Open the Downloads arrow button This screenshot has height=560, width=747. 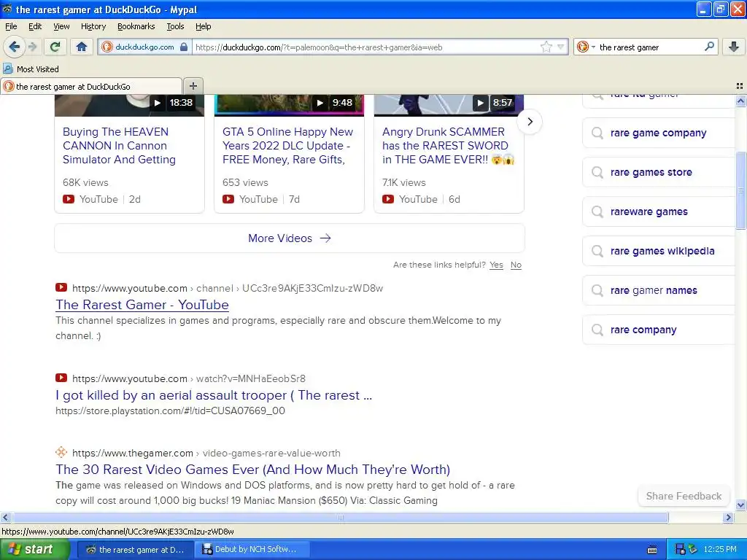[x=734, y=47]
